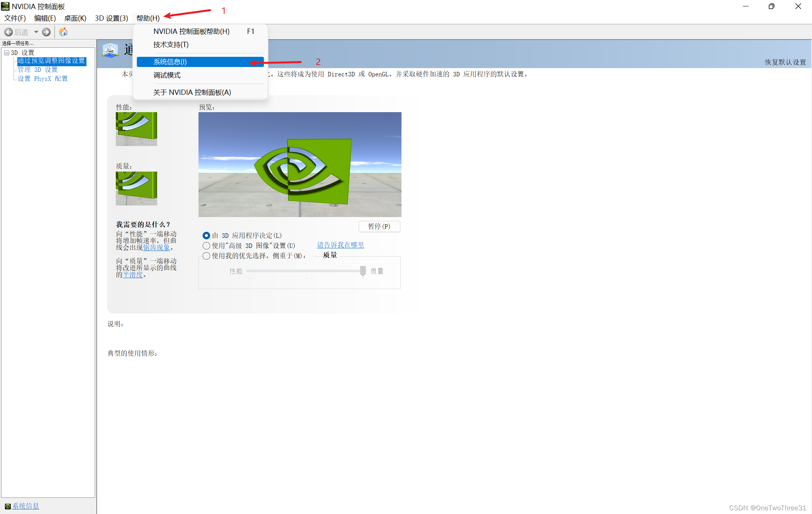Choose 系统信息(I) from Help menu
The image size is (812, 514).
pyautogui.click(x=170, y=62)
